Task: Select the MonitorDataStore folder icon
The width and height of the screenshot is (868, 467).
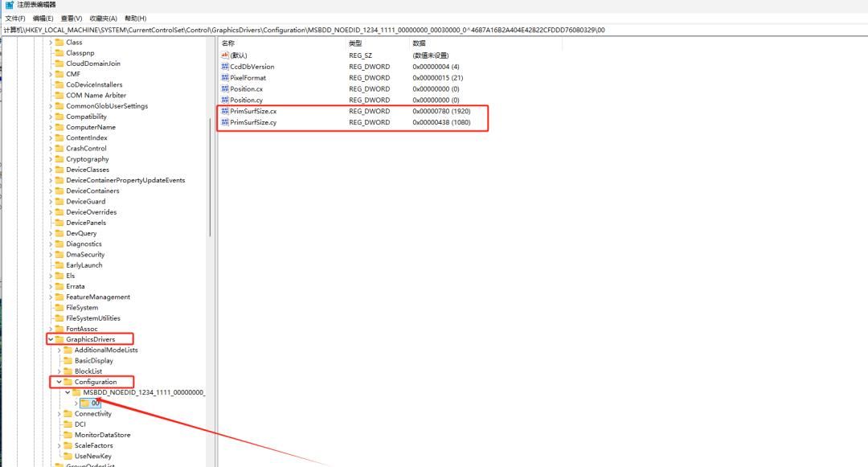Action: [x=68, y=435]
